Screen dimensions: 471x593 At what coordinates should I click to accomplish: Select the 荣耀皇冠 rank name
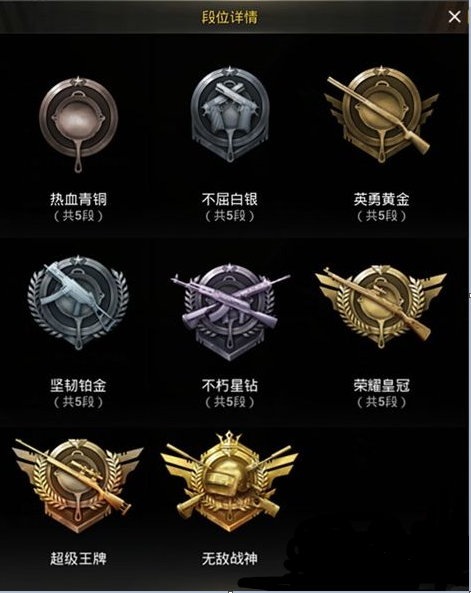pyautogui.click(x=381, y=385)
